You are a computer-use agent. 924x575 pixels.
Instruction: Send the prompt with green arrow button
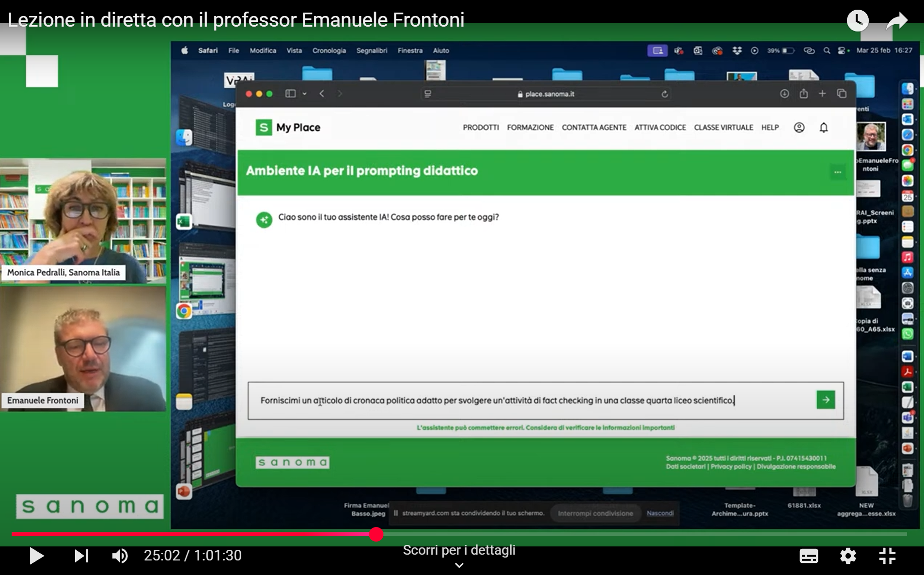point(826,400)
